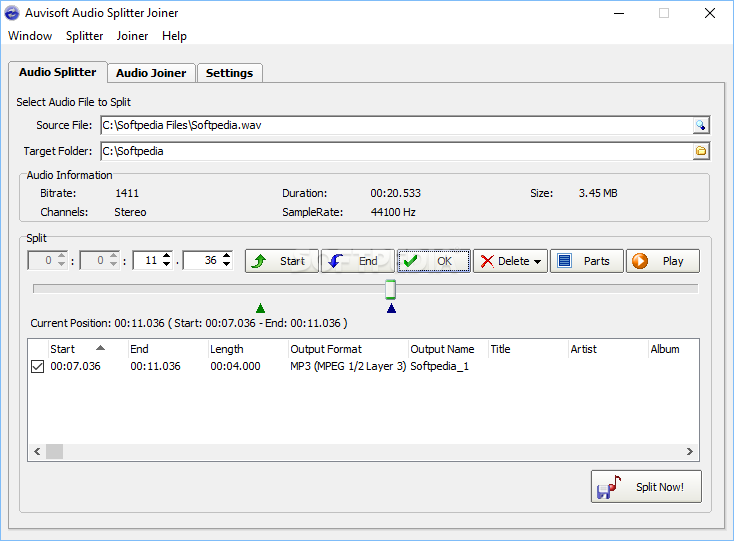Click the Output Format column header
This screenshot has width=734, height=541.
pos(348,349)
